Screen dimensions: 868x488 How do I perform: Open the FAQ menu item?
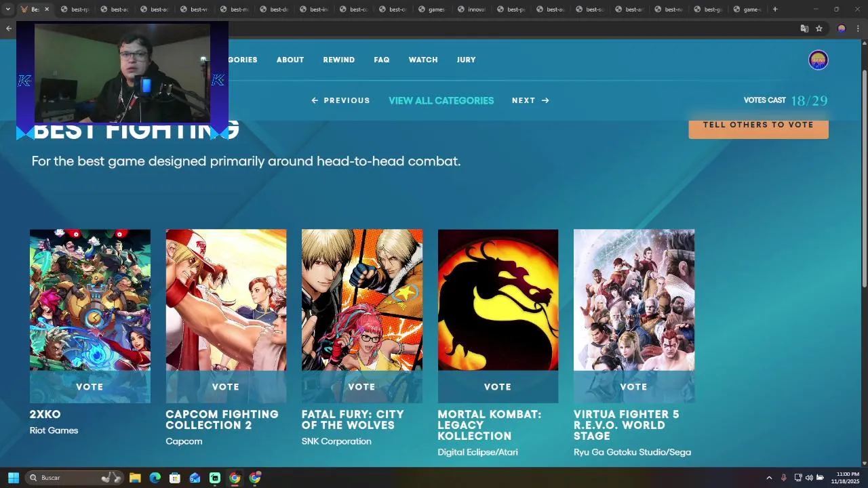pyautogui.click(x=382, y=60)
